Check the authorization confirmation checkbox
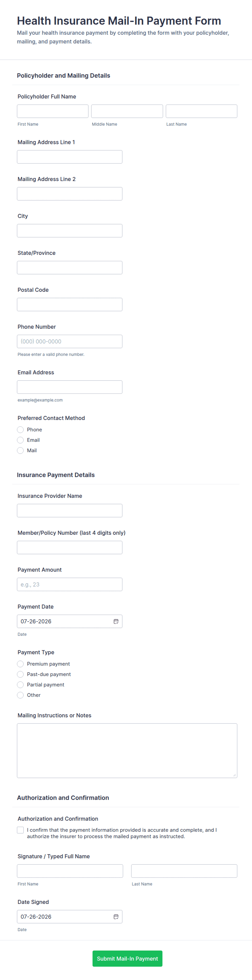The height and width of the screenshot is (980, 252). [x=21, y=830]
